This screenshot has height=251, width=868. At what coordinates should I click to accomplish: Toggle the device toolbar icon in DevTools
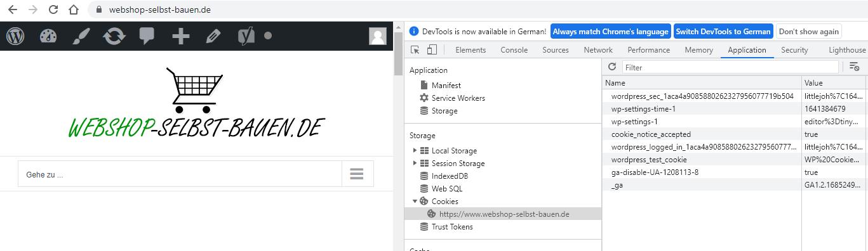tap(432, 50)
